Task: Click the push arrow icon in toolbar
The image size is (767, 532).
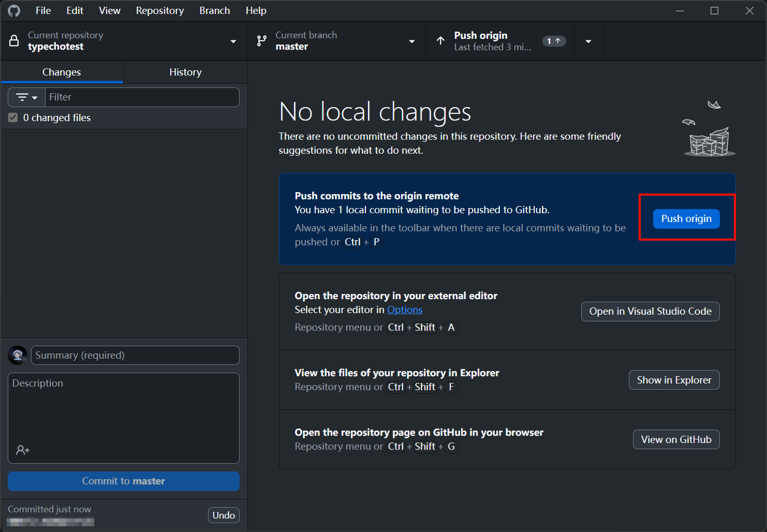Action: pos(440,41)
